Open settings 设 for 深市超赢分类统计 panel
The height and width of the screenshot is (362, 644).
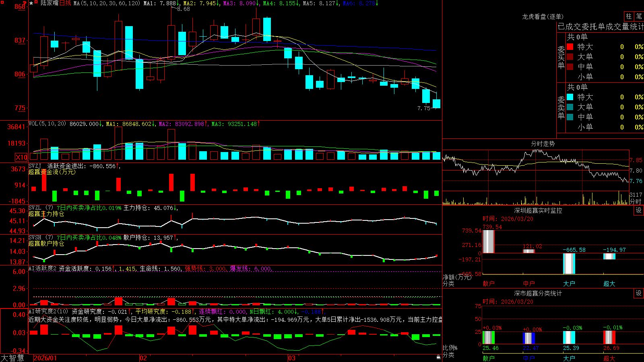coord(639,293)
